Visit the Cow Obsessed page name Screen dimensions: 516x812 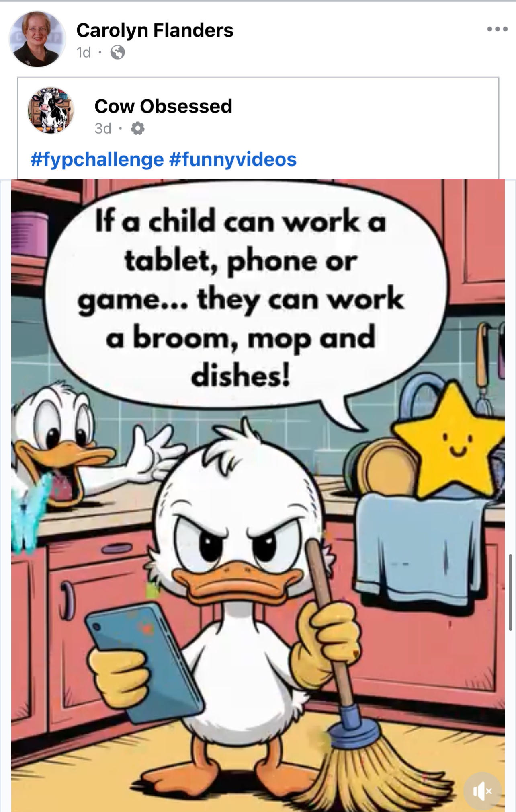[163, 106]
